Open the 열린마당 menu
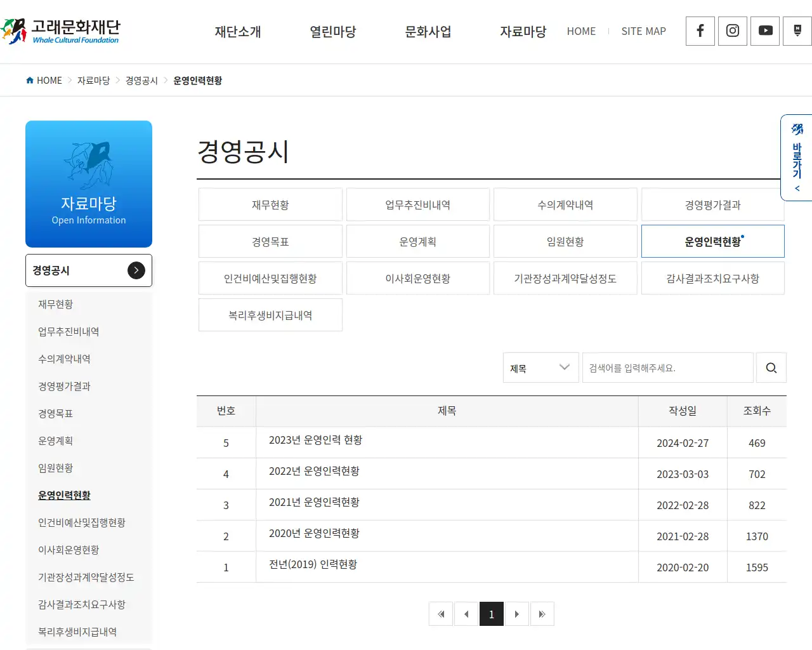 click(332, 32)
